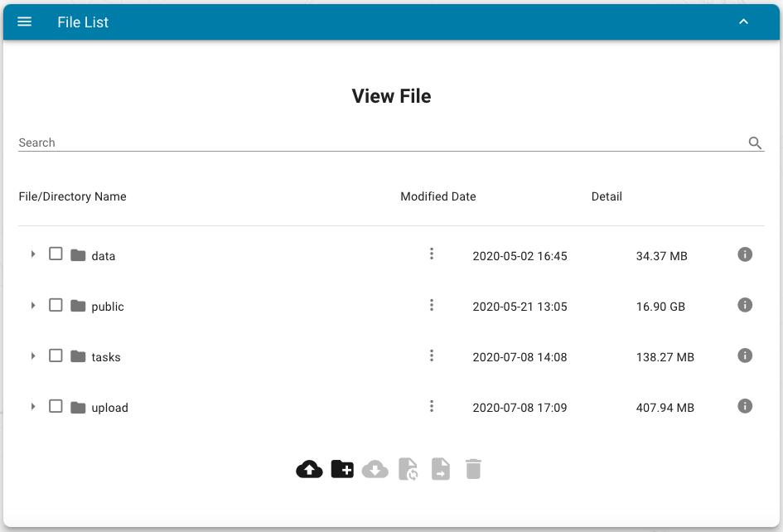Screen dimensions: 783x532
Task: Click the cloud upload icon
Action: tap(309, 469)
